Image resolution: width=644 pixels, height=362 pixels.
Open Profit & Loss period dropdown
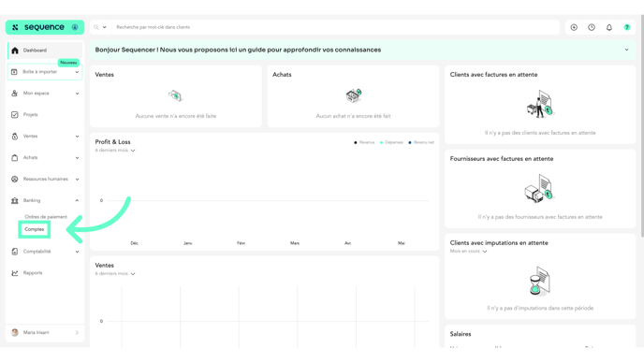point(115,151)
